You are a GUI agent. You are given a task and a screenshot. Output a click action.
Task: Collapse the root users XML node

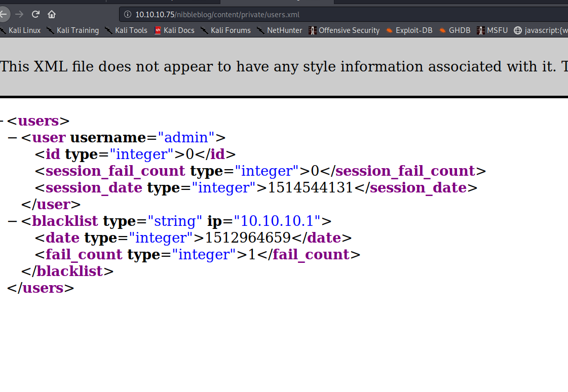coord(2,121)
